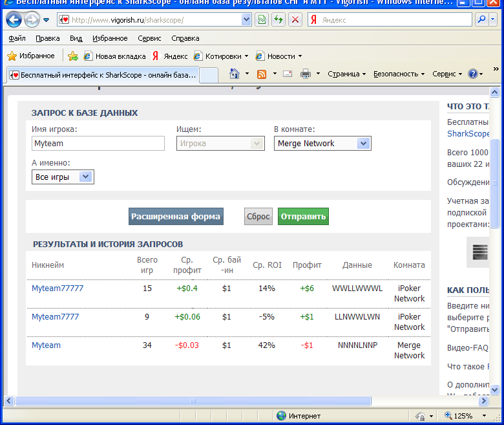Viewport: 504px width, 425px height.
Task: Click the Профит column header
Action: click(x=307, y=265)
